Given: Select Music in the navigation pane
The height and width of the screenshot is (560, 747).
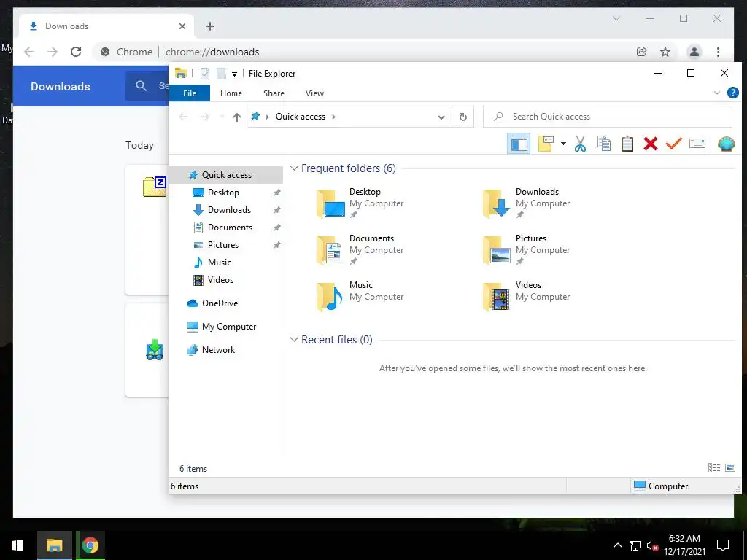Looking at the screenshot, I should (x=219, y=262).
